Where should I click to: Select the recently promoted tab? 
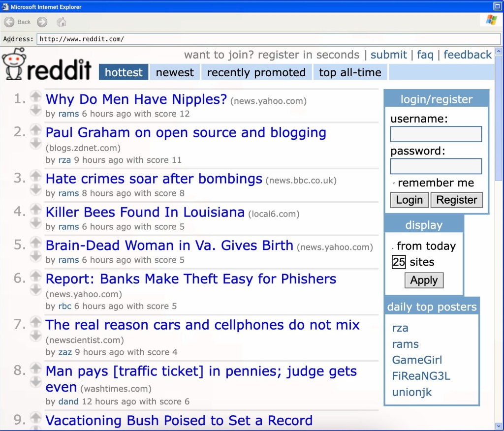(256, 72)
